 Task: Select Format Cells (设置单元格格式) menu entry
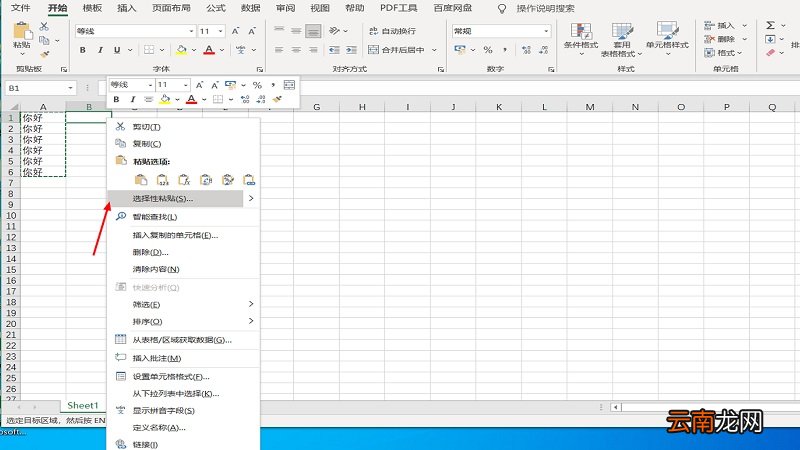coord(184,377)
